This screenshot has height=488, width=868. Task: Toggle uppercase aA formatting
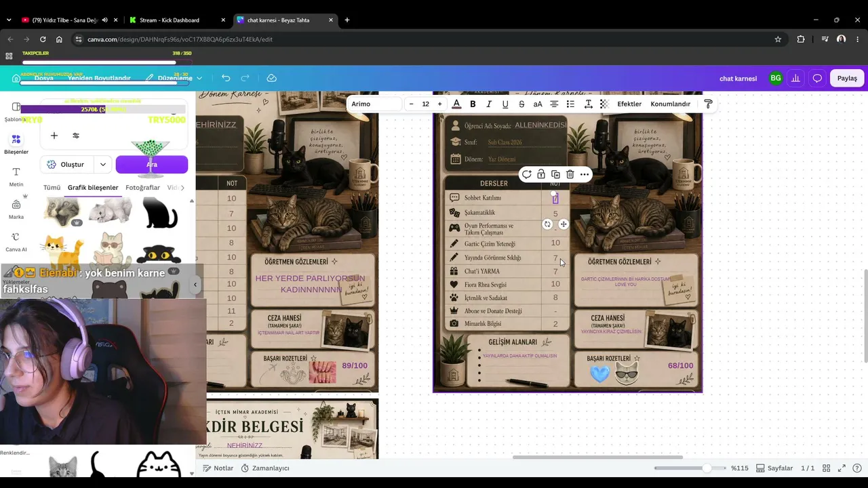pos(538,104)
